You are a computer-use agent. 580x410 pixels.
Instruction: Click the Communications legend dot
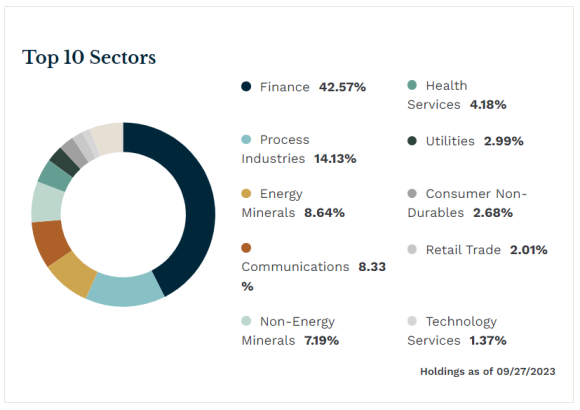coord(246,248)
